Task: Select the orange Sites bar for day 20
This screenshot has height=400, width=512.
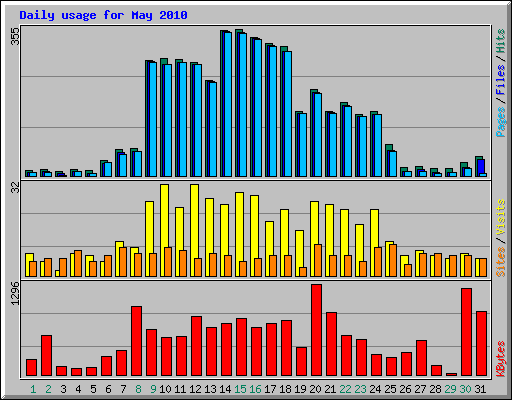Action: click(x=318, y=260)
